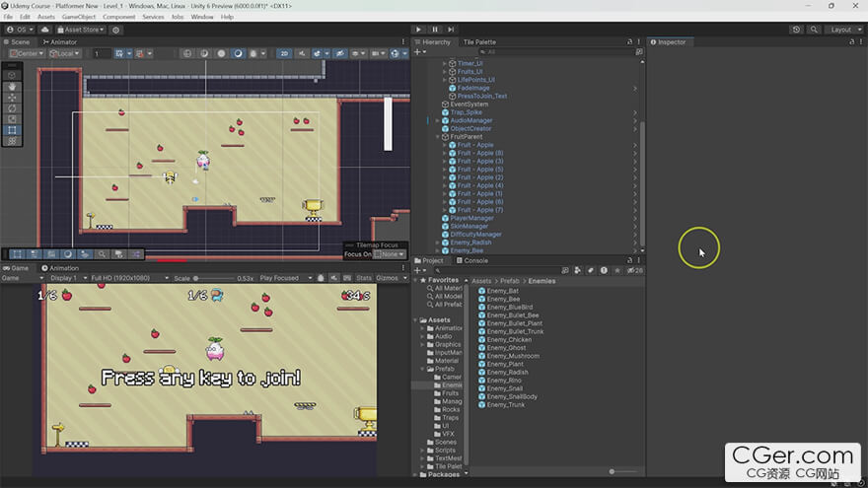
Task: Click the Step frame button
Action: pyautogui.click(x=451, y=30)
